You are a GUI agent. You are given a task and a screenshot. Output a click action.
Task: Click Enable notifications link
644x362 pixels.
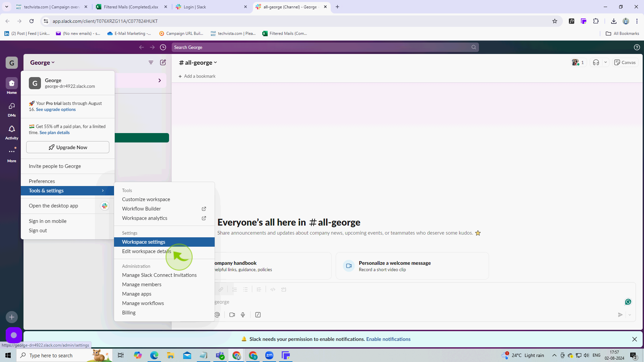388,339
